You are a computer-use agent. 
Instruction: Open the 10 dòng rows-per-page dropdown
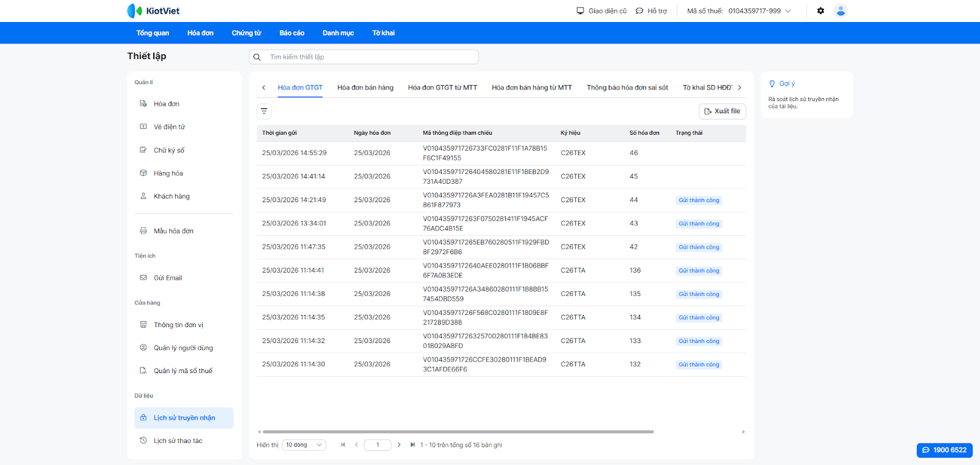[304, 445]
